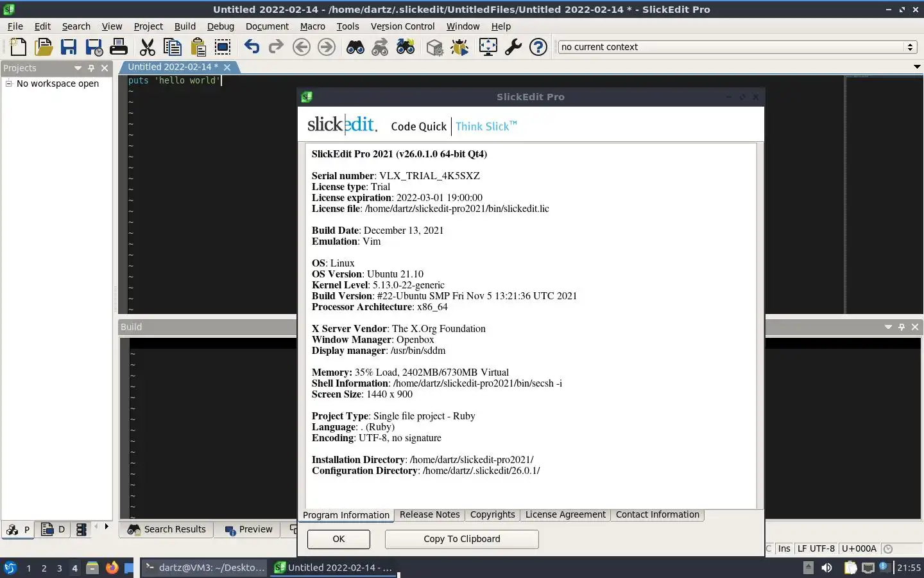This screenshot has height=578, width=924.
Task: Click the Build box-with-gear icon
Action: coord(435,47)
